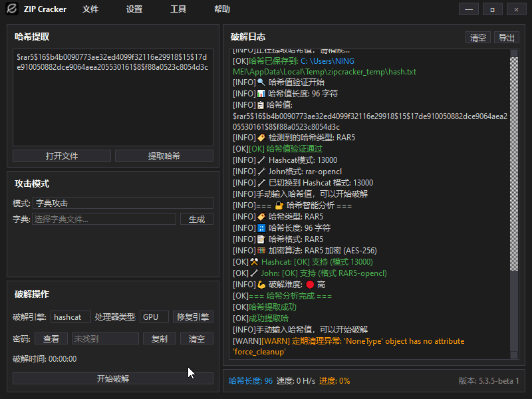Open the 帮助 menu

pos(221,9)
